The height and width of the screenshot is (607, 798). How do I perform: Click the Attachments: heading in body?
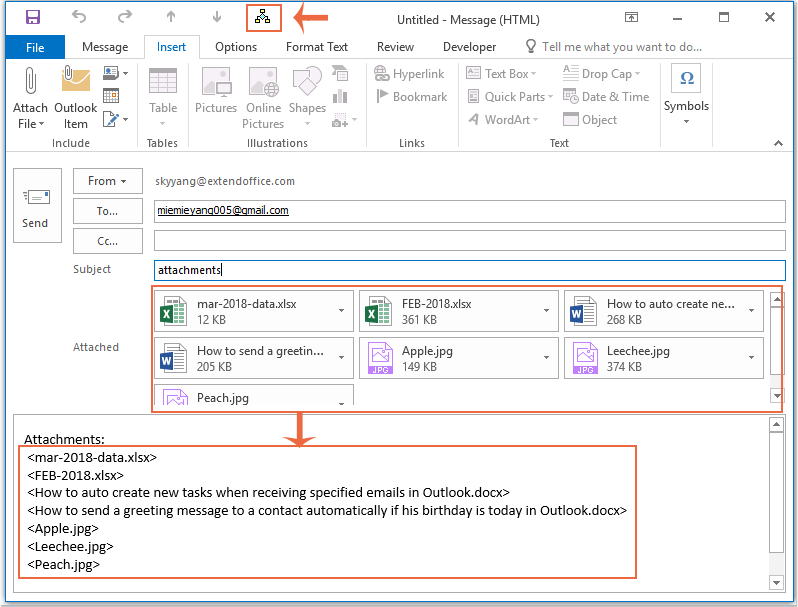click(64, 439)
